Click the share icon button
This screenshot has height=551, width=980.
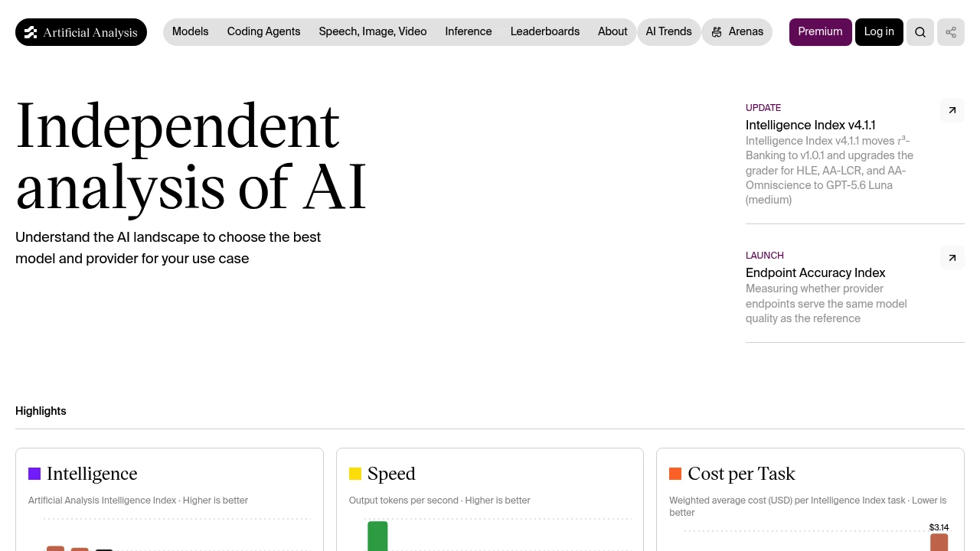pyautogui.click(x=951, y=32)
